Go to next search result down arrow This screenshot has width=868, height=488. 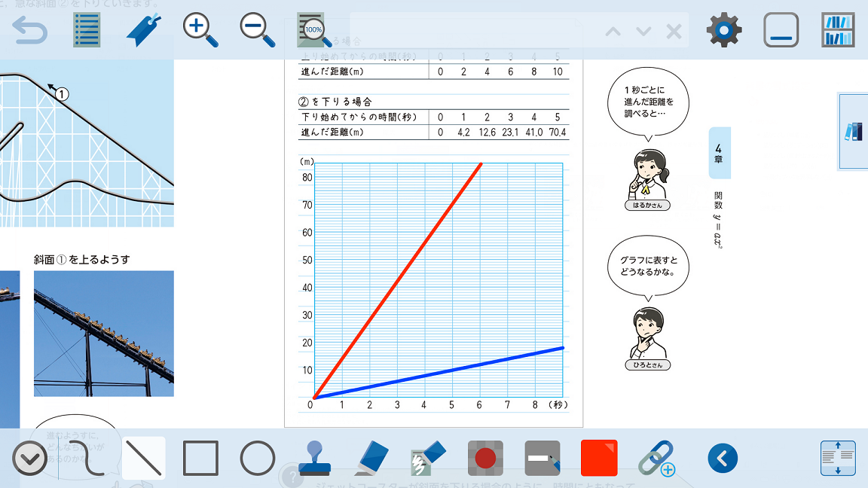point(643,32)
